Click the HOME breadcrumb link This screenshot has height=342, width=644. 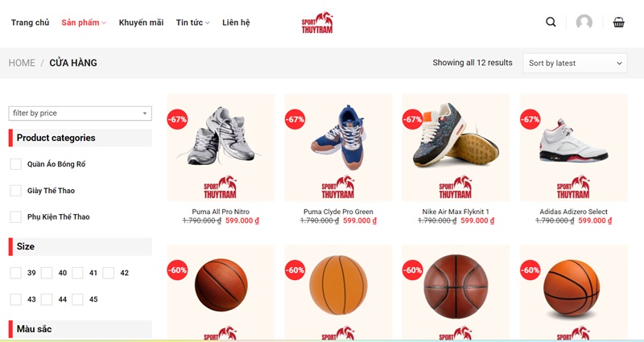[22, 63]
